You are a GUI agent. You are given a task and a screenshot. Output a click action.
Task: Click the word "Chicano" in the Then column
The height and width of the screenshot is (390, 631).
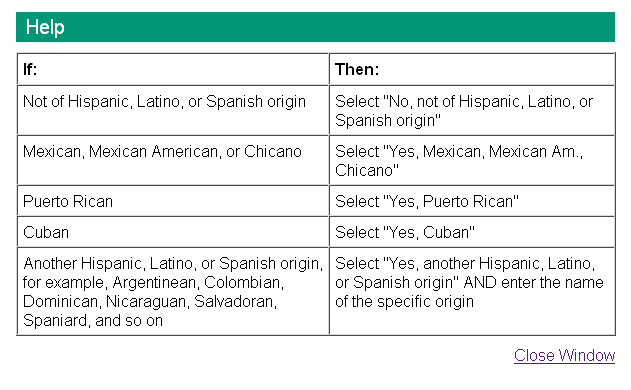point(367,170)
